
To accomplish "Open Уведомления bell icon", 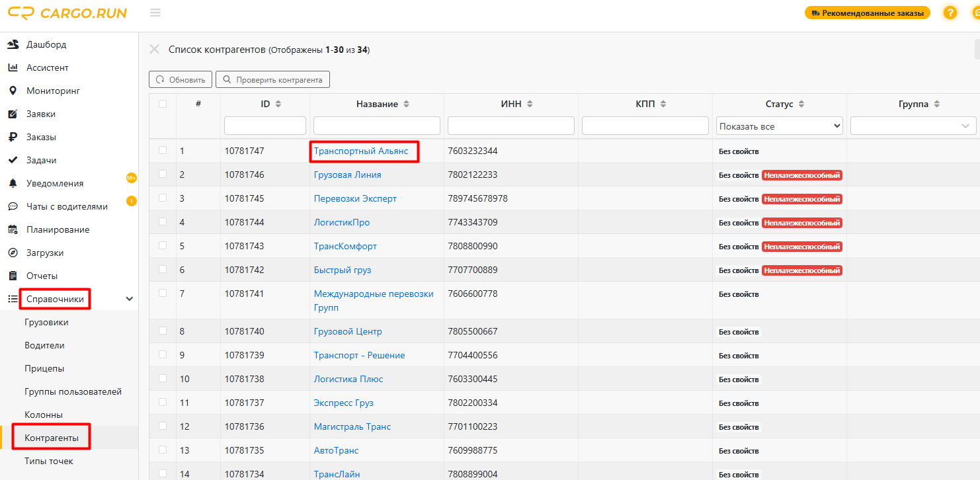I will 13,184.
